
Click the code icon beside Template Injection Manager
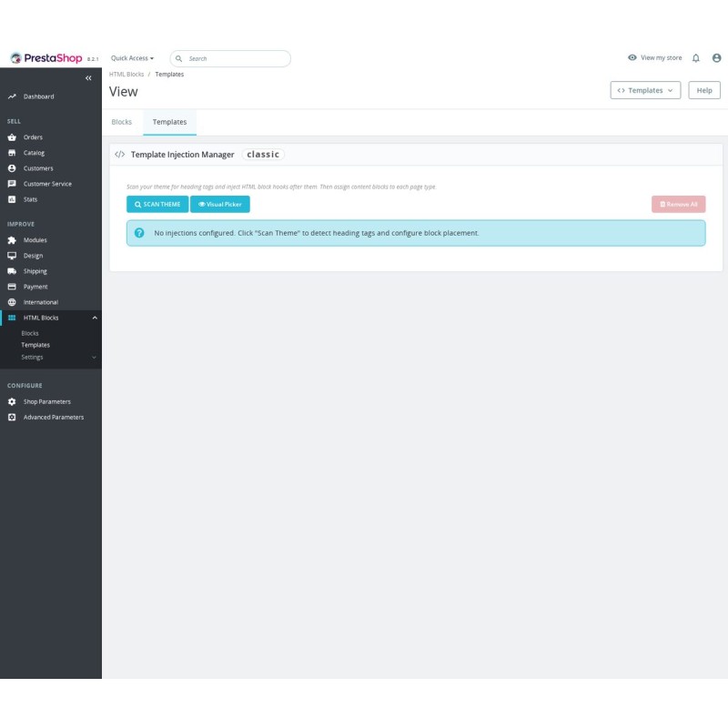(x=120, y=155)
